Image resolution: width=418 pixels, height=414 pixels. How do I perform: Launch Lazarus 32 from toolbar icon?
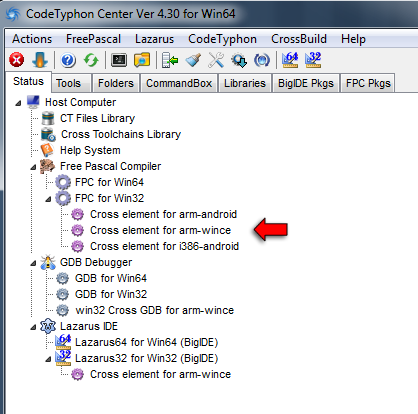313,60
